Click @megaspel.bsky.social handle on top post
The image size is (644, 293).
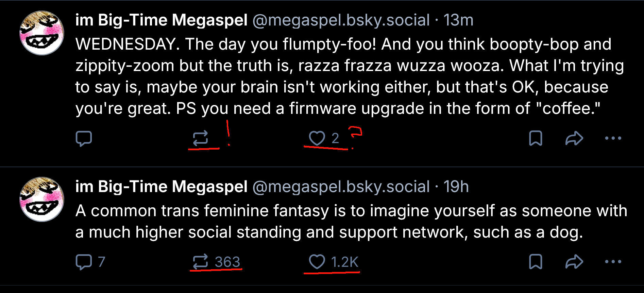(341, 20)
